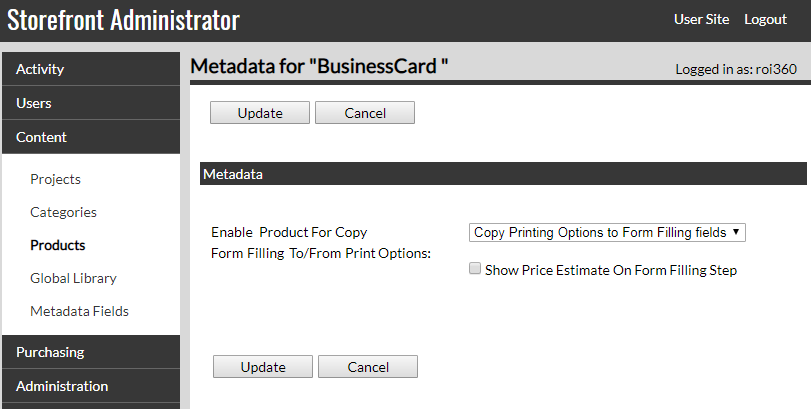Expand the Activity menu section

[x=90, y=69]
